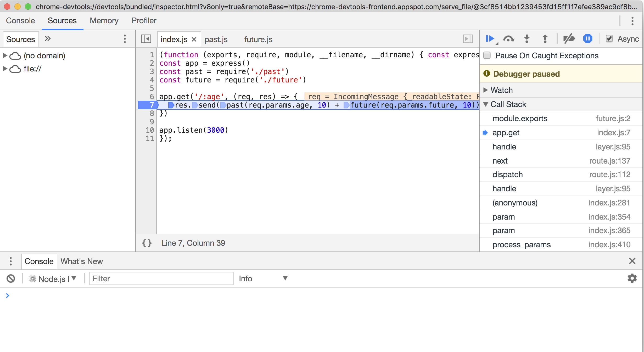644x352 pixels.
Task: Open the Memory tab
Action: tap(104, 21)
